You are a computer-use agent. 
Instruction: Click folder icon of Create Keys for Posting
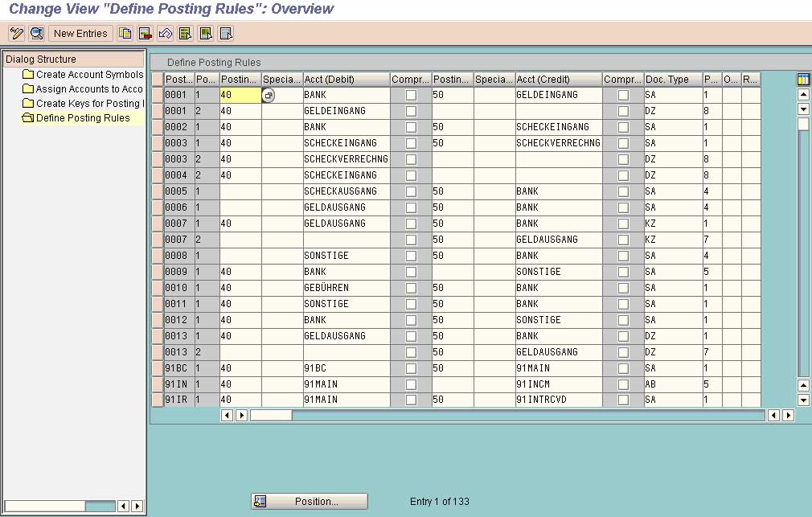point(28,104)
